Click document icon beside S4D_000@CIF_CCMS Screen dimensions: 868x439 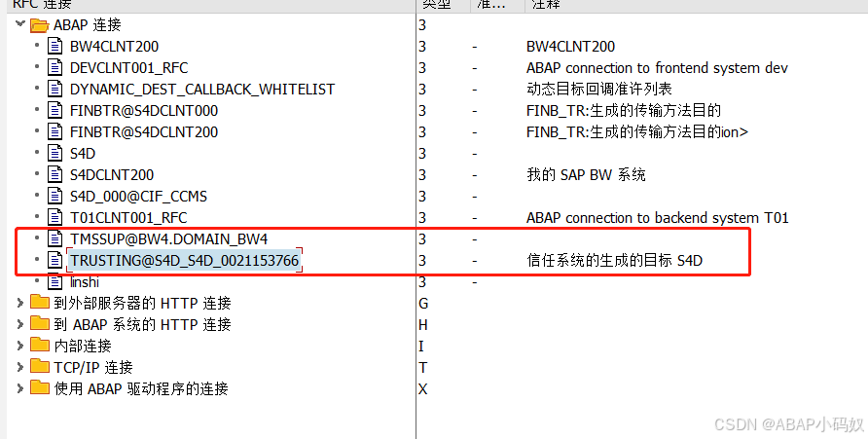pos(54,196)
